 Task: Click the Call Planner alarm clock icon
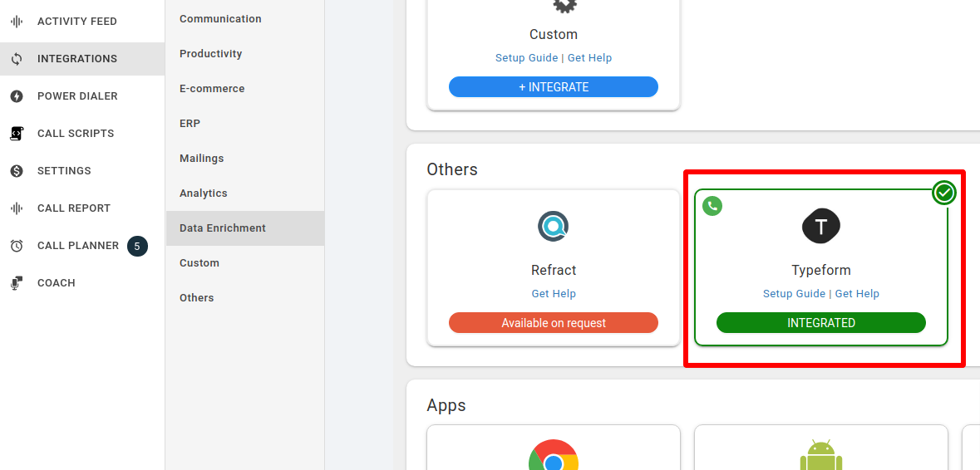(x=17, y=246)
